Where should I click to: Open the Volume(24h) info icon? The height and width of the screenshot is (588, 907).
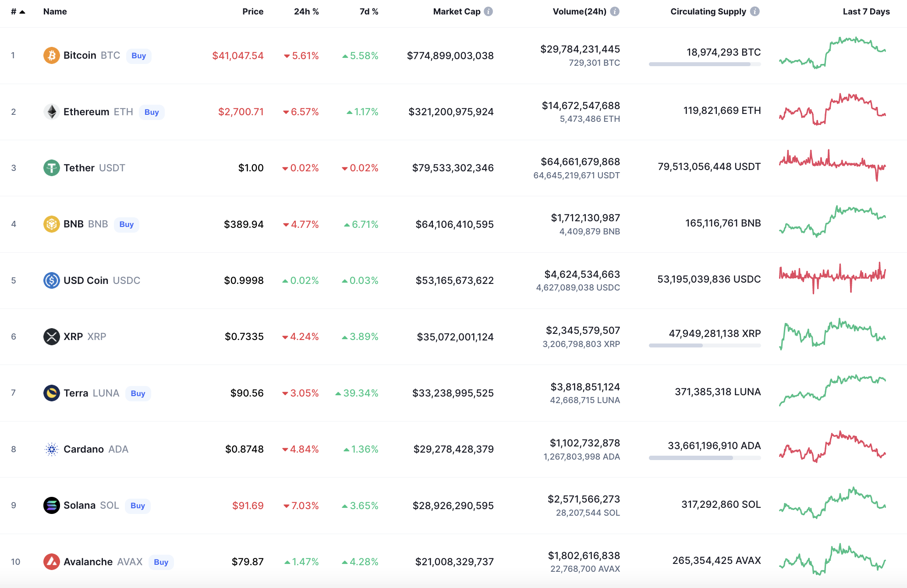(x=614, y=12)
